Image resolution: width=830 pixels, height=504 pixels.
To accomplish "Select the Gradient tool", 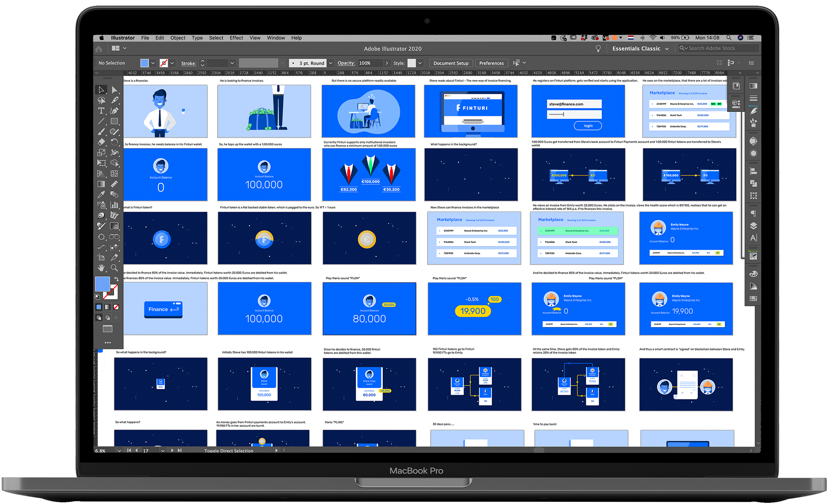I will pyautogui.click(x=101, y=184).
